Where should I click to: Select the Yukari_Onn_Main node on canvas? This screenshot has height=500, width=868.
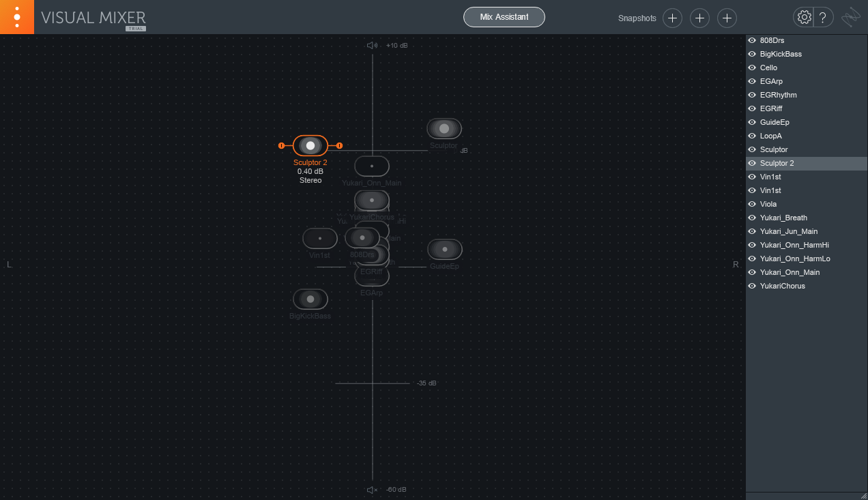click(372, 166)
